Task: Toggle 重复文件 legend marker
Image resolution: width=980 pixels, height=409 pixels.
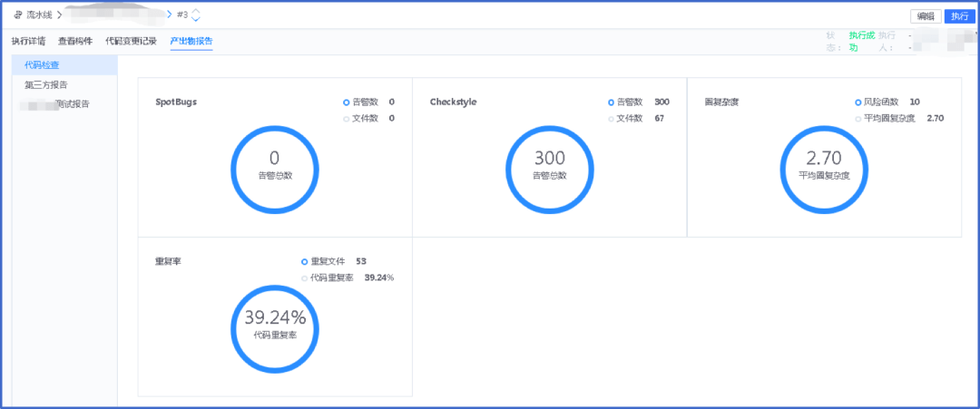Action: point(304,262)
